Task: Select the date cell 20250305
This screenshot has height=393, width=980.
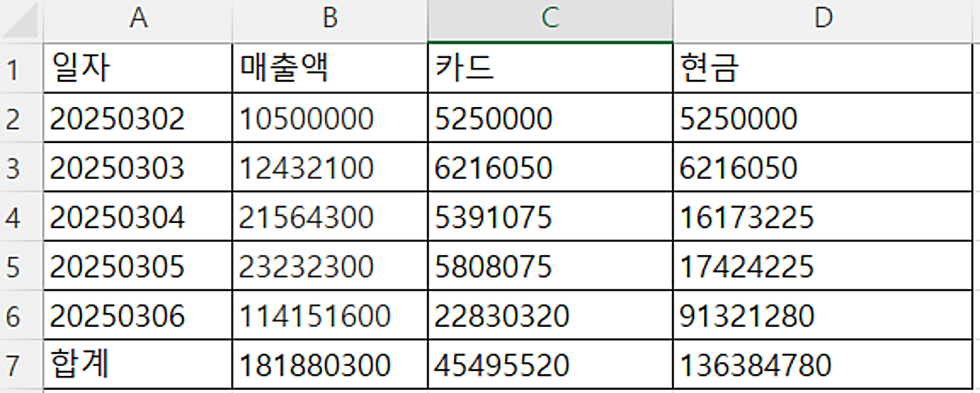Action: point(138,266)
